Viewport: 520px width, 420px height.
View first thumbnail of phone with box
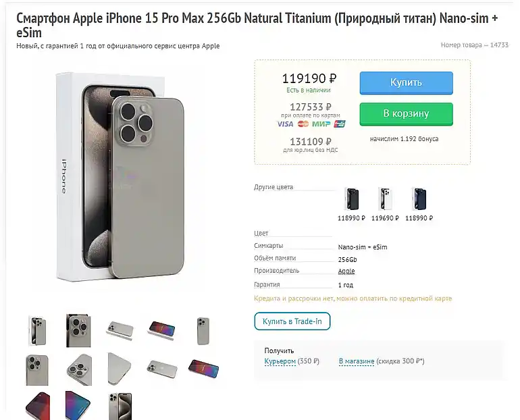[38, 330]
